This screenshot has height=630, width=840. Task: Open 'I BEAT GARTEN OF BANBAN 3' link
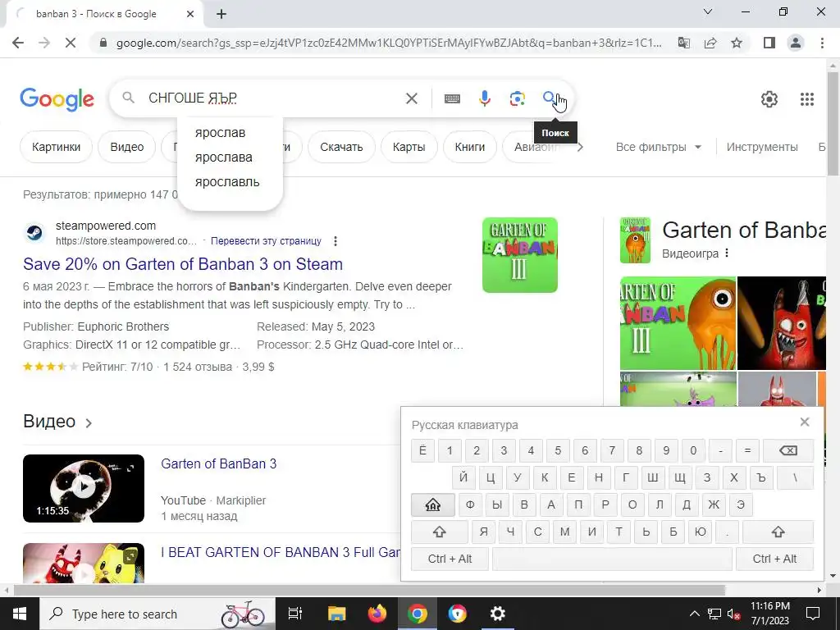click(281, 552)
